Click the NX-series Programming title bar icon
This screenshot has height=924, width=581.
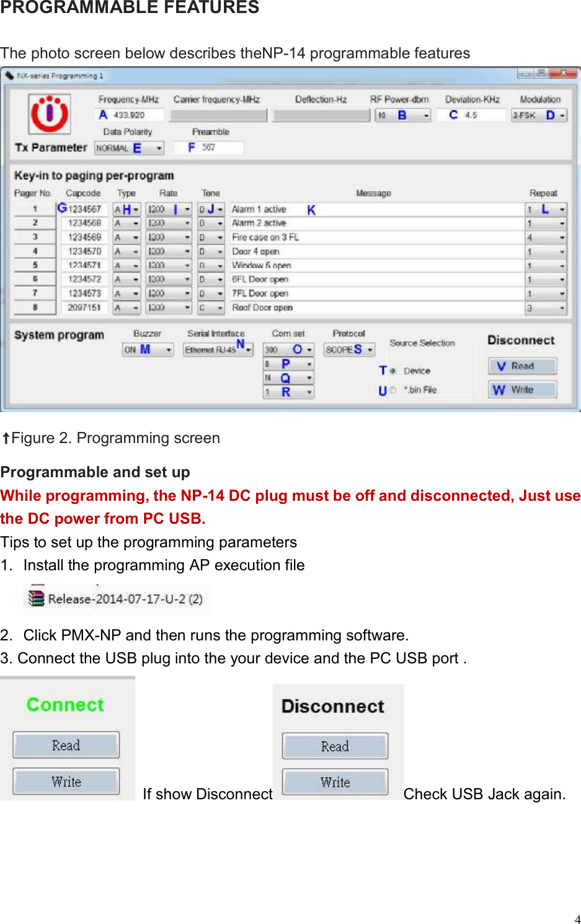[x=11, y=76]
